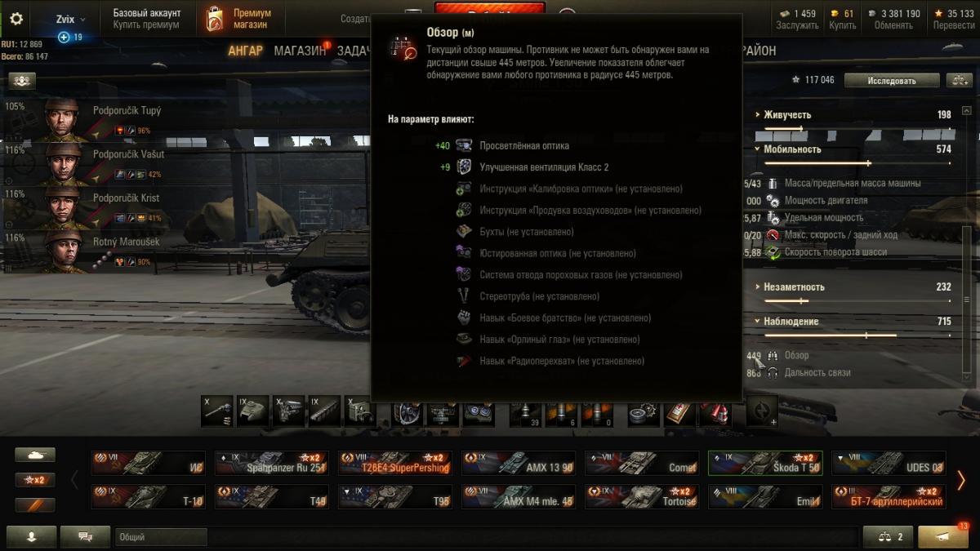Click the Исследовать button
Viewport: 980px width, 551px height.
tap(892, 80)
